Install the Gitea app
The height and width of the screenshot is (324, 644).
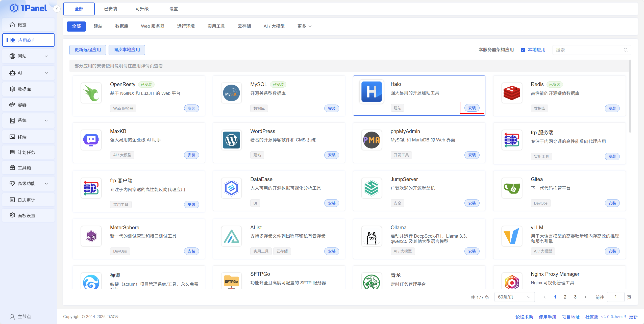tap(612, 203)
